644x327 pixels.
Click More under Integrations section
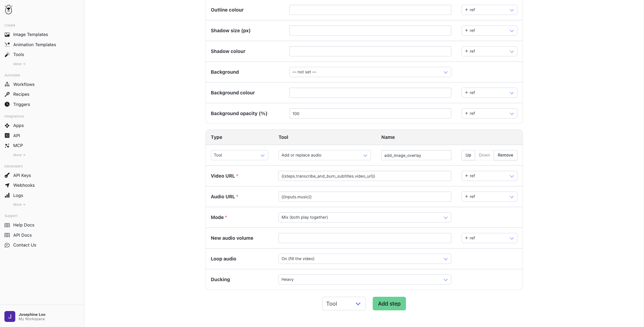tap(19, 155)
